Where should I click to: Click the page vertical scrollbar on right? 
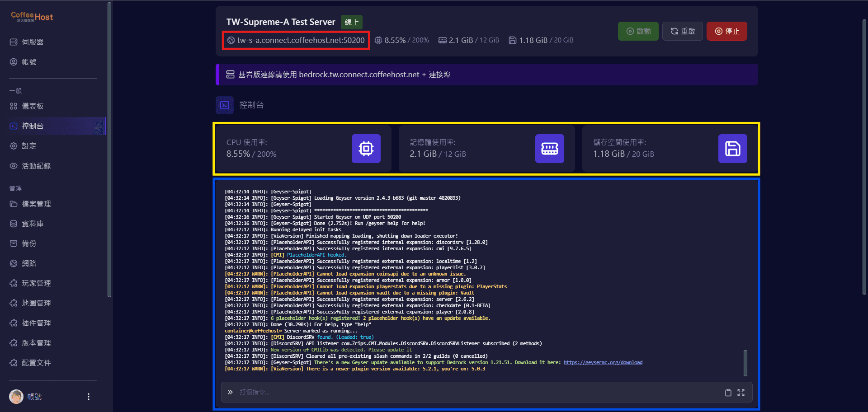point(864,157)
